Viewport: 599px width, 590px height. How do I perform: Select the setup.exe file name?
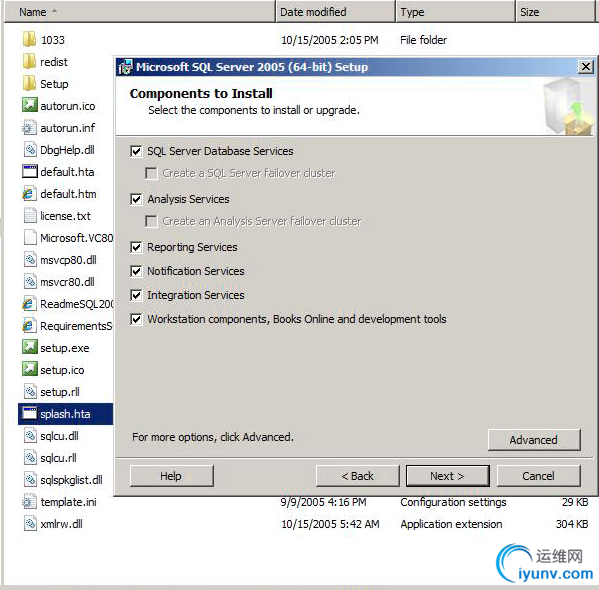pos(65,348)
